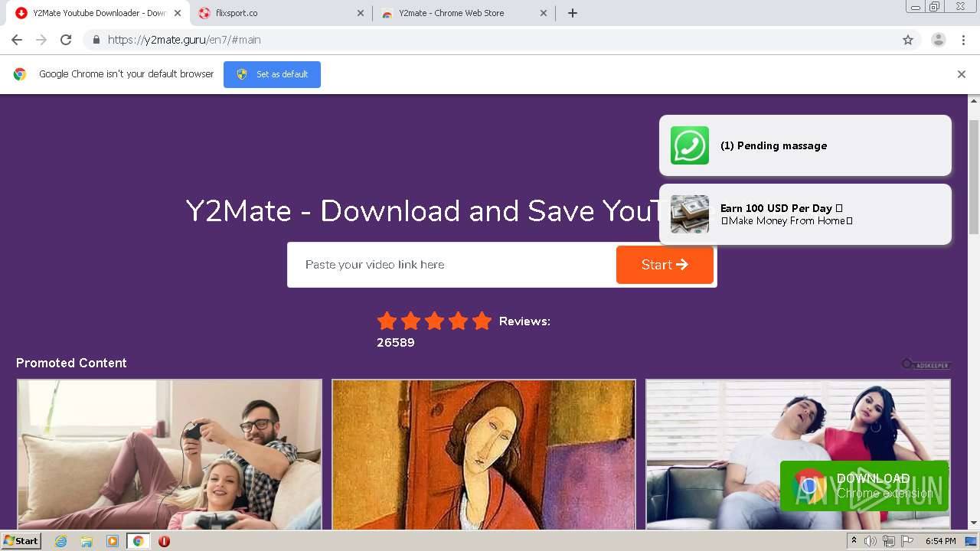
Task: Open the Earn 100 USD Per Day ad
Action: (805, 214)
